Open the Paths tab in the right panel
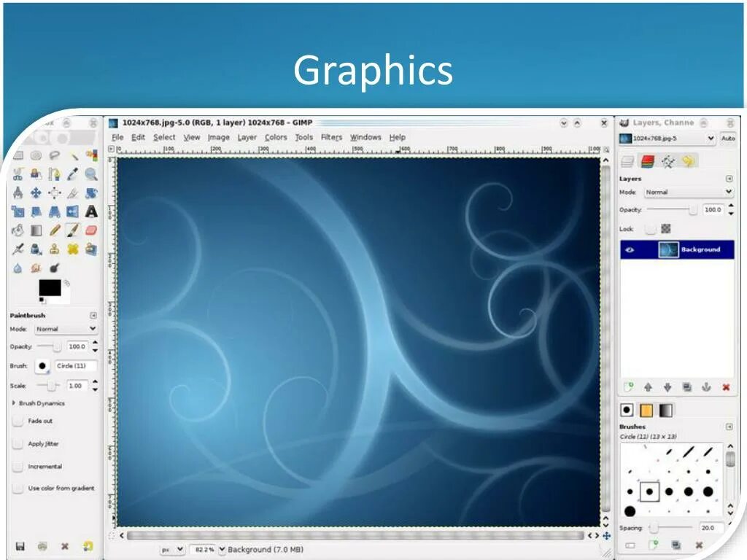This screenshot has width=747, height=560. pyautogui.click(x=667, y=161)
